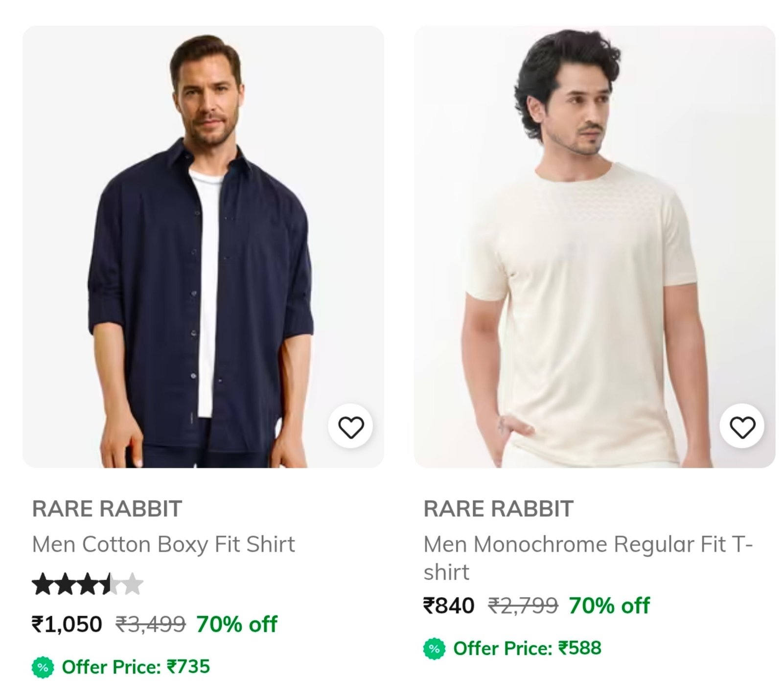The width and height of the screenshot is (783, 700).
Task: Select Offer Price ₹735 text
Action: [136, 667]
